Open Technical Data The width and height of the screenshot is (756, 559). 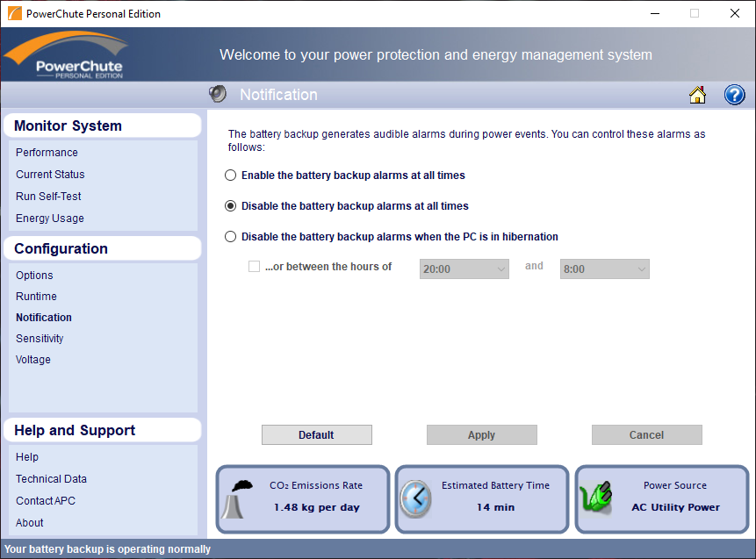(x=51, y=479)
